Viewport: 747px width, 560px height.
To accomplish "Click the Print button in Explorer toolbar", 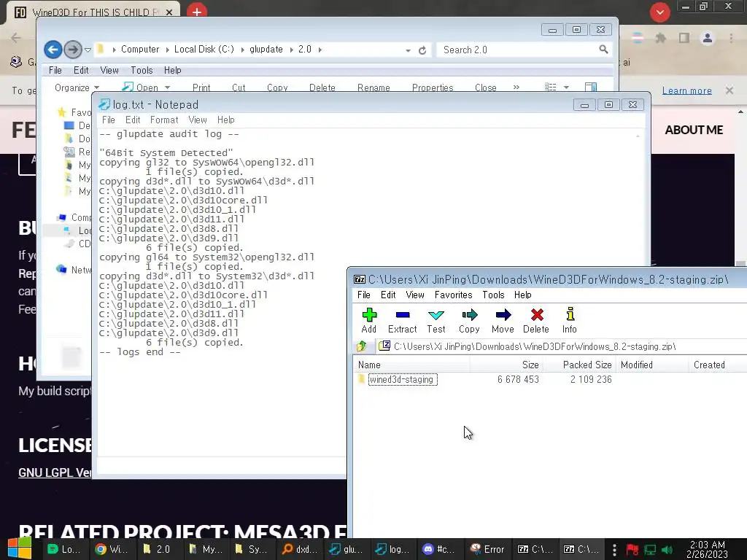I will (201, 87).
